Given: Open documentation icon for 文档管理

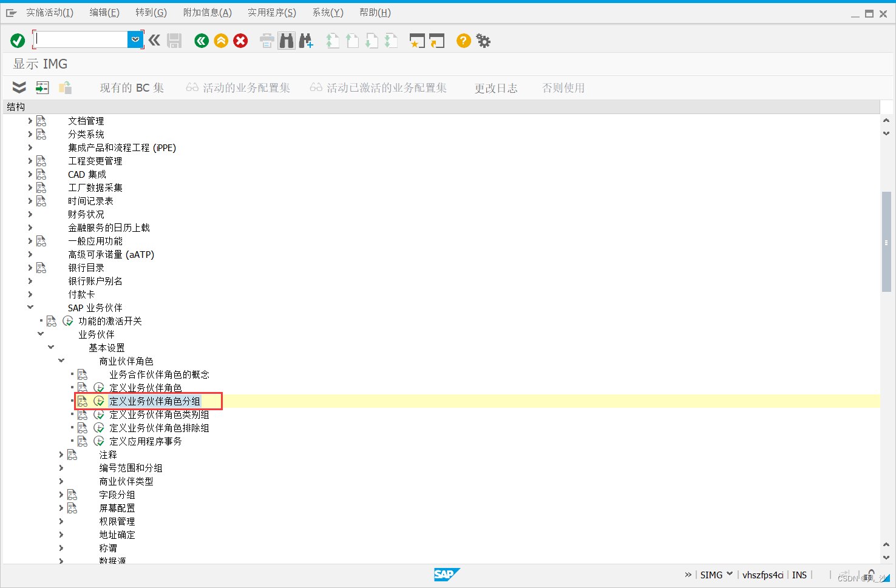Looking at the screenshot, I should (41, 121).
